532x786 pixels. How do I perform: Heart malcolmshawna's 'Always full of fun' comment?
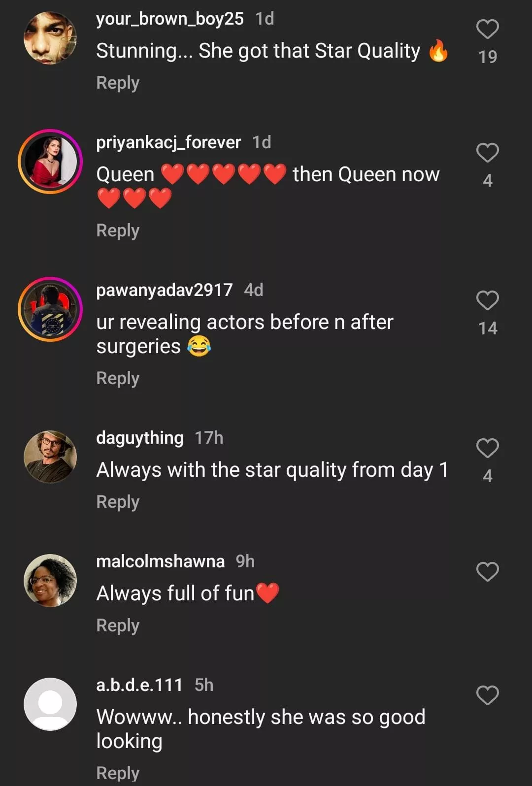click(487, 572)
